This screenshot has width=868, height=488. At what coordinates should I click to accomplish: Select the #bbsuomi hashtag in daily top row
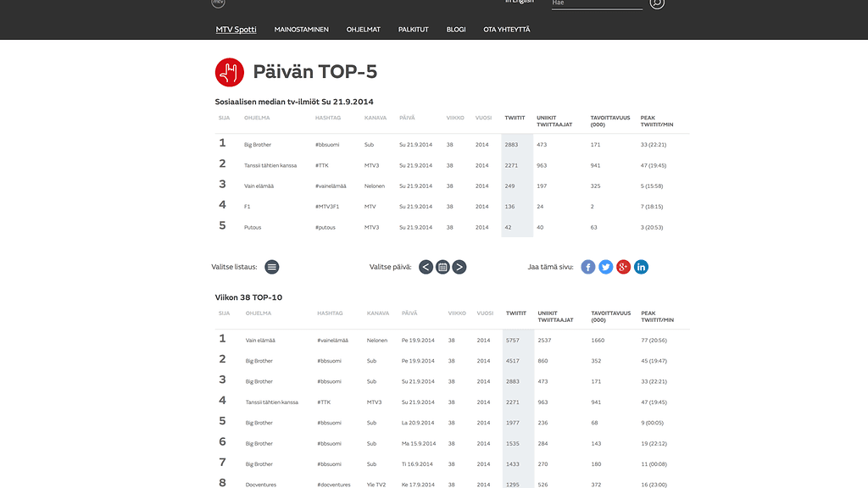327,145
